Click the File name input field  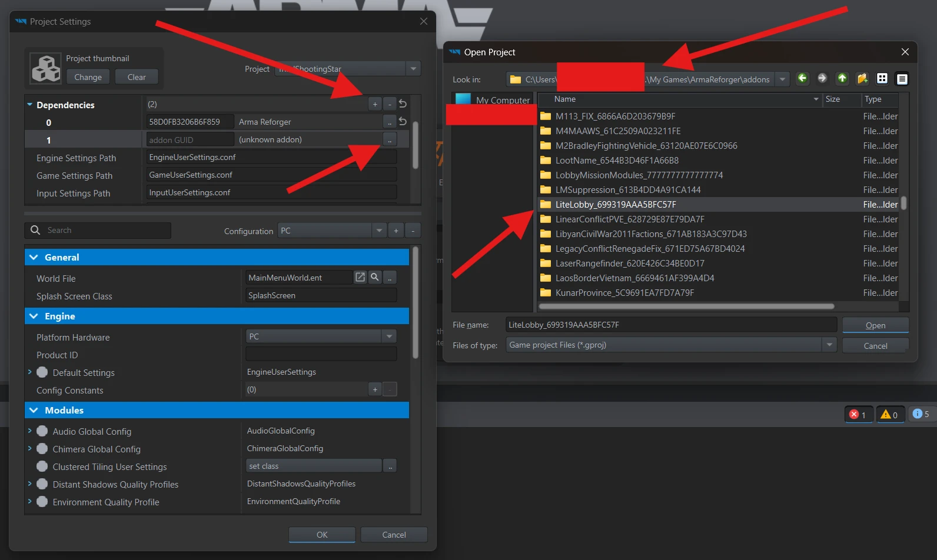click(671, 325)
